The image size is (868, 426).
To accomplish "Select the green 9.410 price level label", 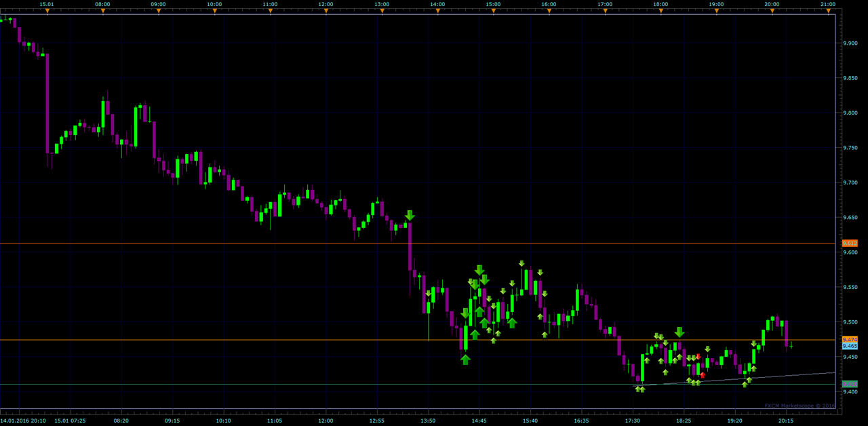I will tap(850, 384).
